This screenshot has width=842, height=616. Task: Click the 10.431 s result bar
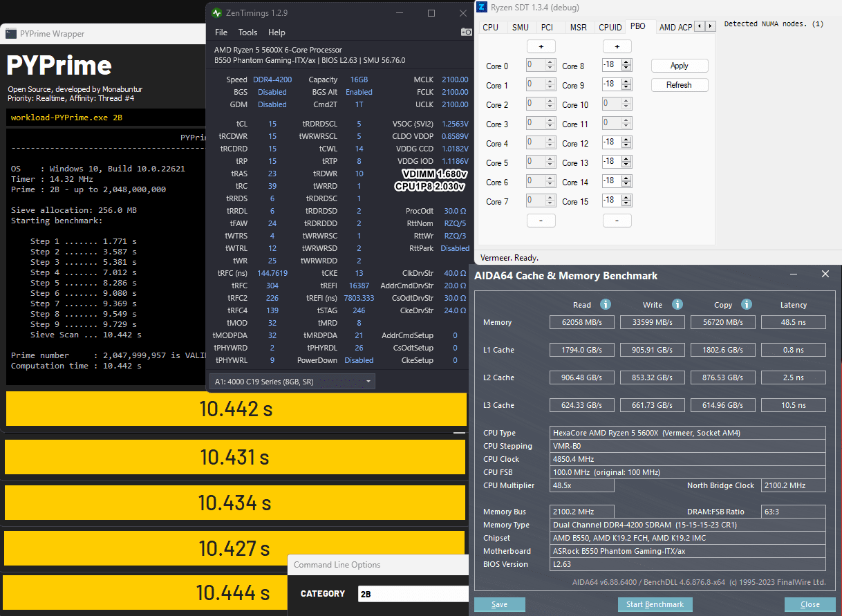234,457
